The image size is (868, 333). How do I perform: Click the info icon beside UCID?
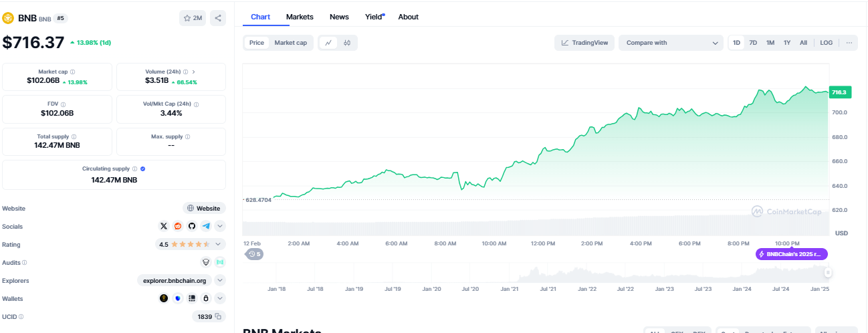click(x=21, y=316)
